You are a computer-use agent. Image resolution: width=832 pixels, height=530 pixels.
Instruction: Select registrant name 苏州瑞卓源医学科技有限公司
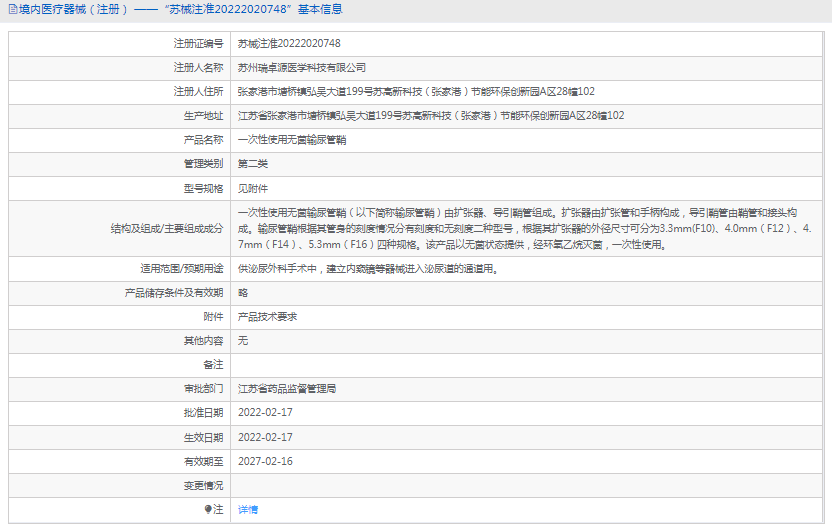point(302,67)
